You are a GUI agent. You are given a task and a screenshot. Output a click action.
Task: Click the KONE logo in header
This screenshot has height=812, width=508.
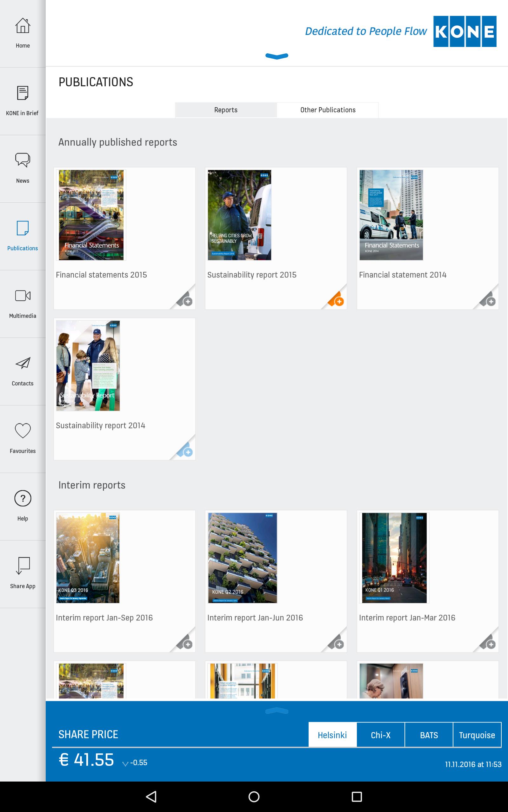coord(465,31)
